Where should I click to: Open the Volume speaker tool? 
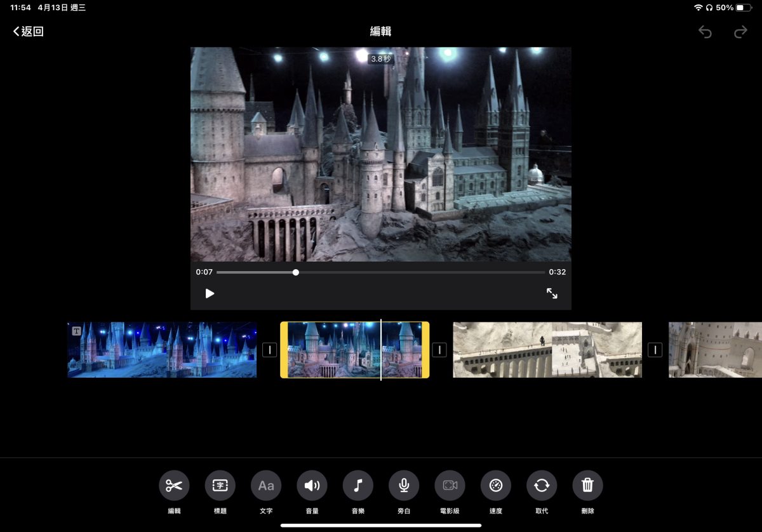(x=312, y=486)
